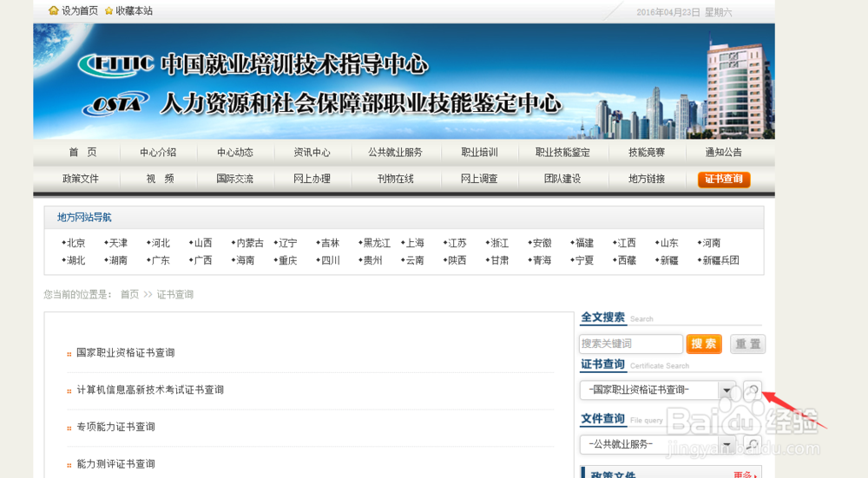868x478 pixels.
Task: Open the 吉林 regional site link
Action: click(330, 243)
